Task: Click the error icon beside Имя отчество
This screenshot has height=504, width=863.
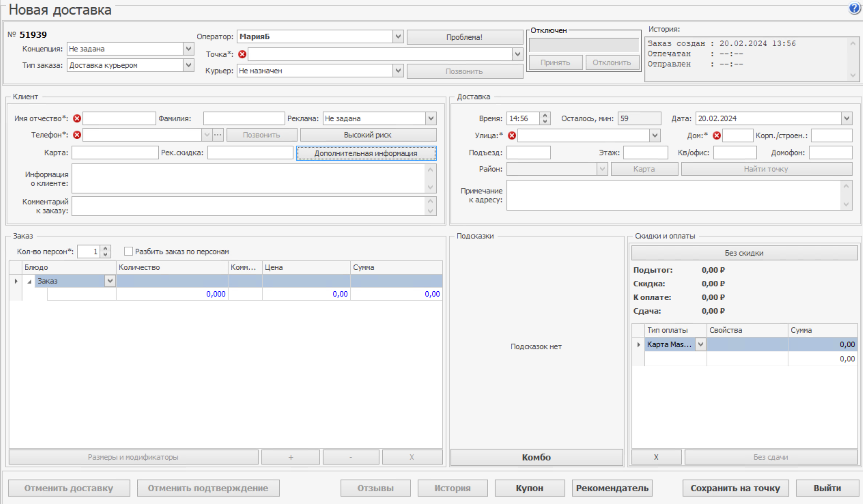Action: (77, 118)
